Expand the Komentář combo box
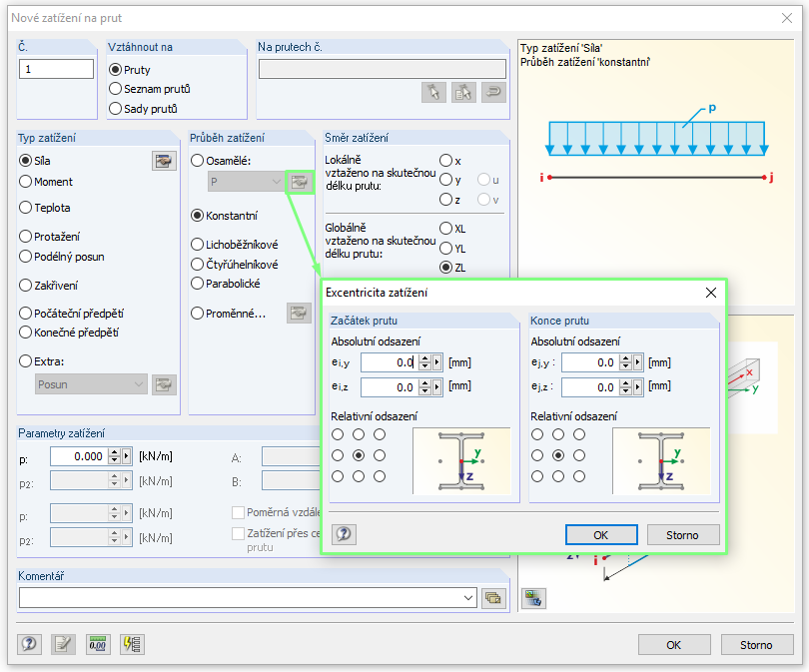 [x=468, y=598]
